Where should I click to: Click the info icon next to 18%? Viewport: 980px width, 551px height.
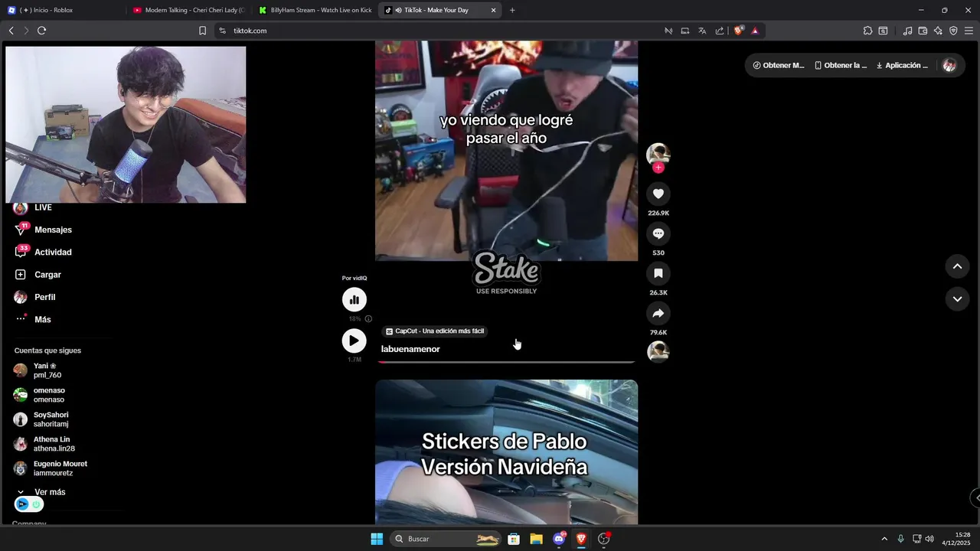pos(368,319)
